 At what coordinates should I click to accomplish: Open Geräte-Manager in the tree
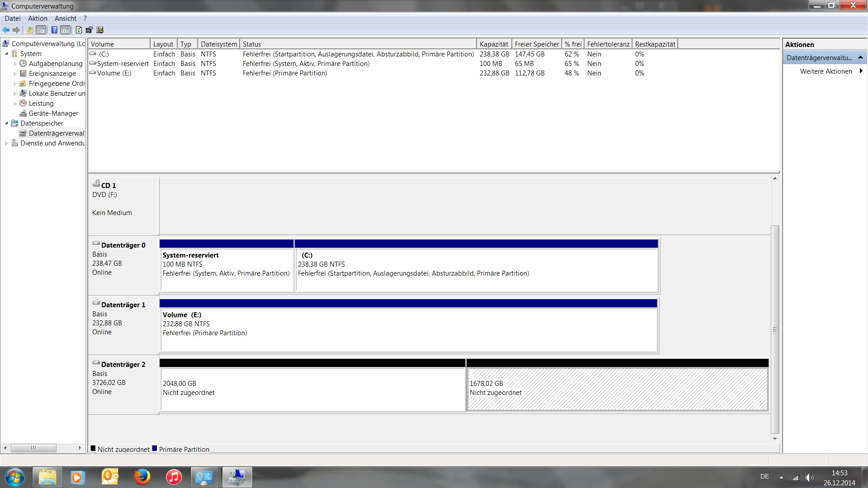[x=53, y=113]
